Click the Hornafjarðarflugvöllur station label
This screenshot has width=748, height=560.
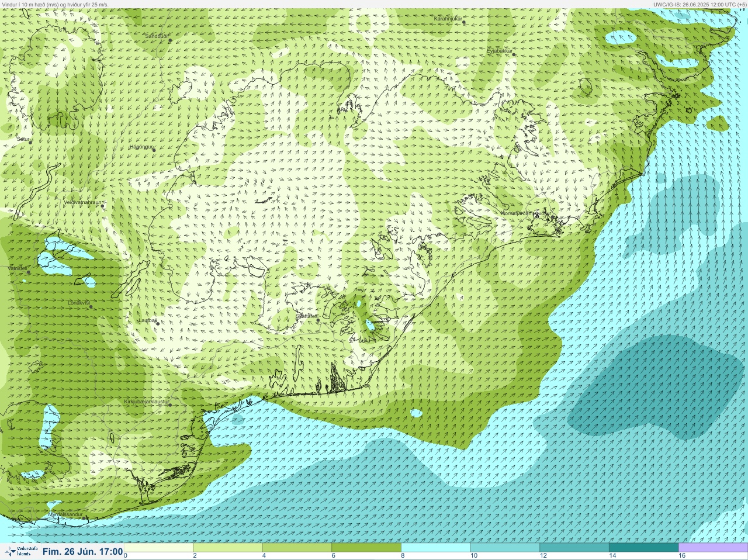click(x=526, y=213)
